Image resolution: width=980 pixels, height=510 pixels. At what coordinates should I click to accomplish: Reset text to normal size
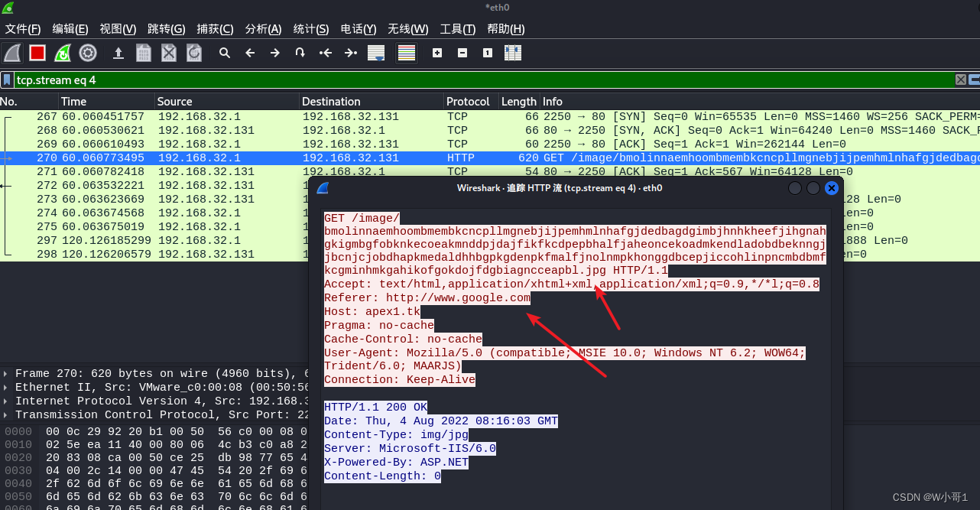(488, 53)
